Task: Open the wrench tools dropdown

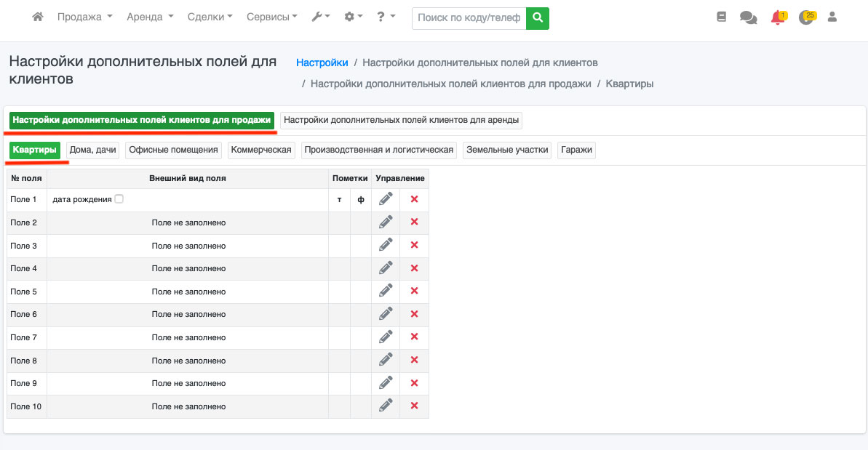Action: [x=320, y=17]
